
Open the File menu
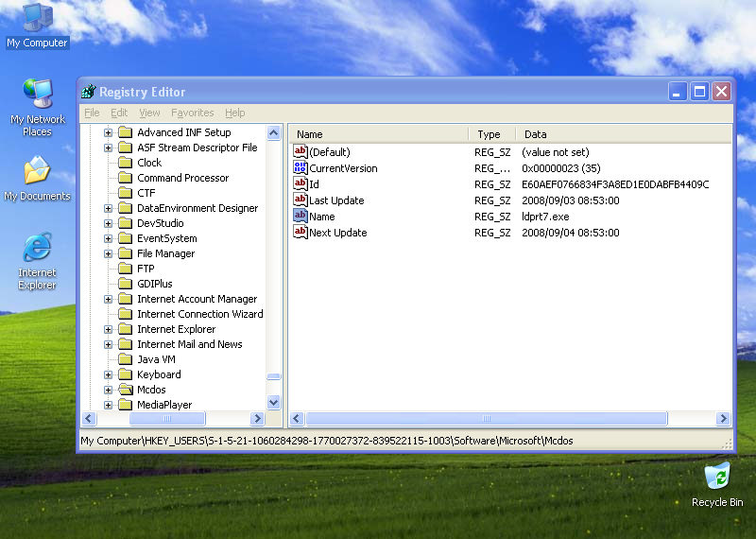(x=92, y=113)
